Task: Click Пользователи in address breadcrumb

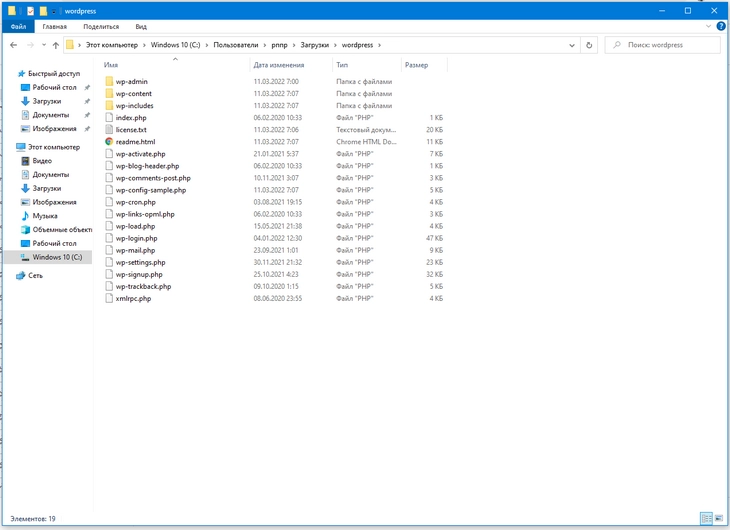Action: 236,45
